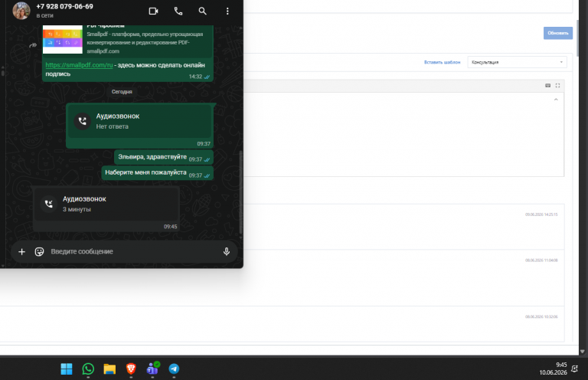Open the emoji picker in the message bar
Viewport: 588px width, 380px height.
tap(39, 252)
